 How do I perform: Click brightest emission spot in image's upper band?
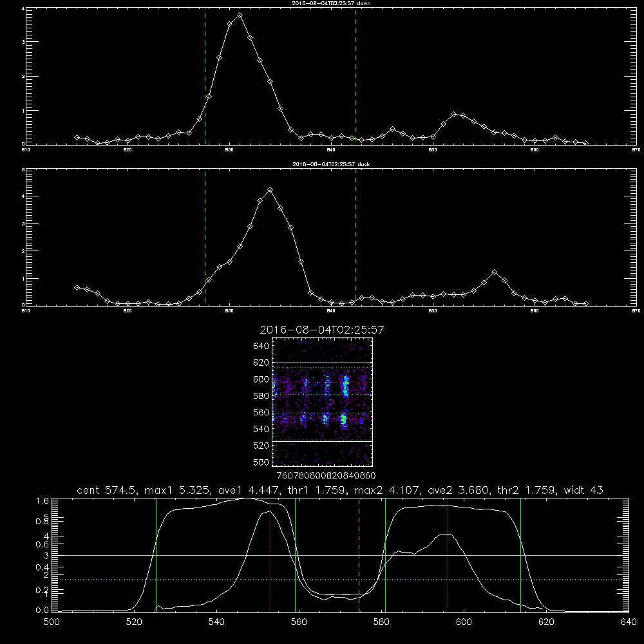pos(346,385)
